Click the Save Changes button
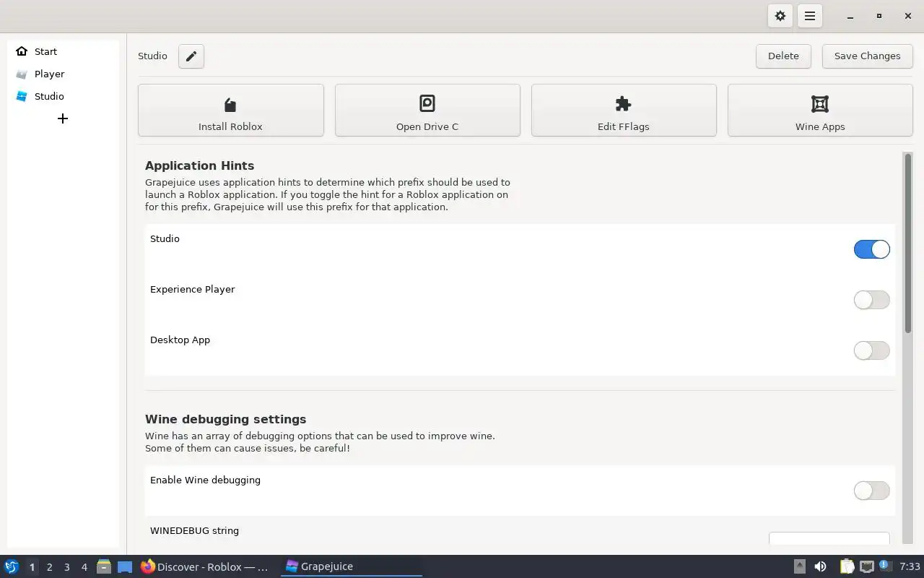This screenshot has height=578, width=924. coord(867,56)
